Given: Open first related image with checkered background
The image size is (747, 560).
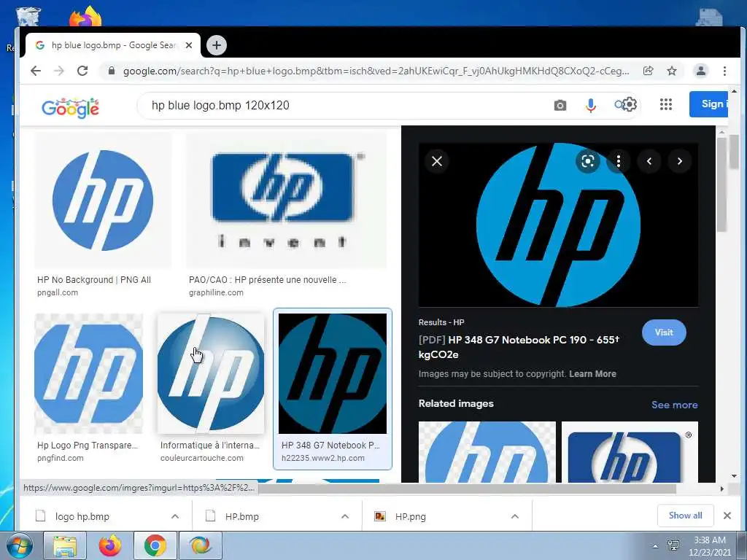Looking at the screenshot, I should pos(487,452).
